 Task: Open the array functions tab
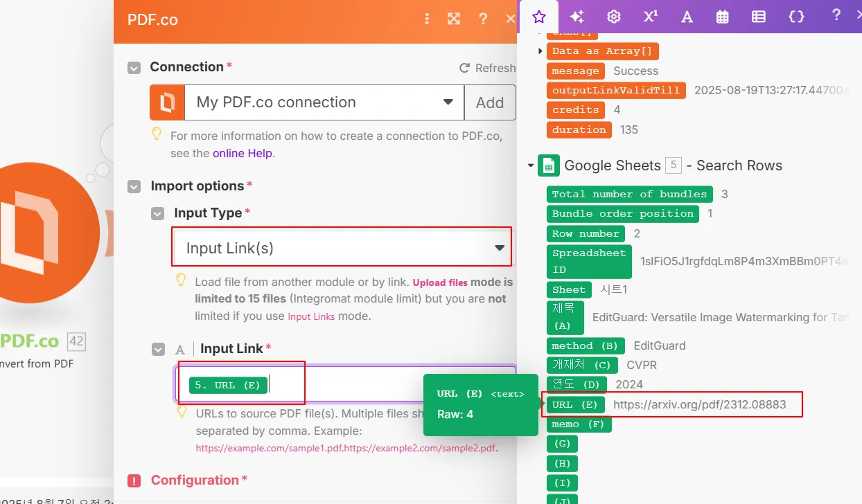(x=759, y=17)
